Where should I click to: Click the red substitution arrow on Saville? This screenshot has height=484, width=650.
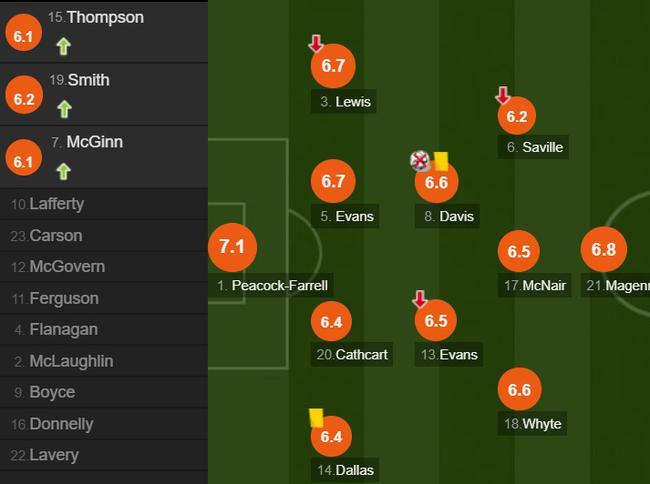(x=503, y=95)
